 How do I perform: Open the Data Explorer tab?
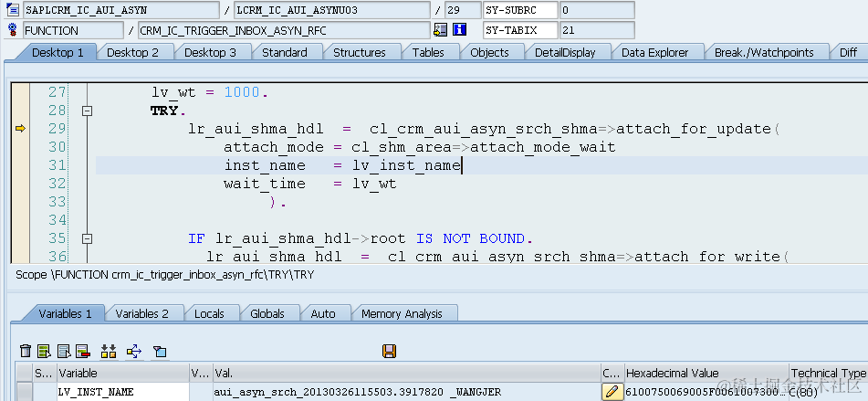pyautogui.click(x=654, y=53)
